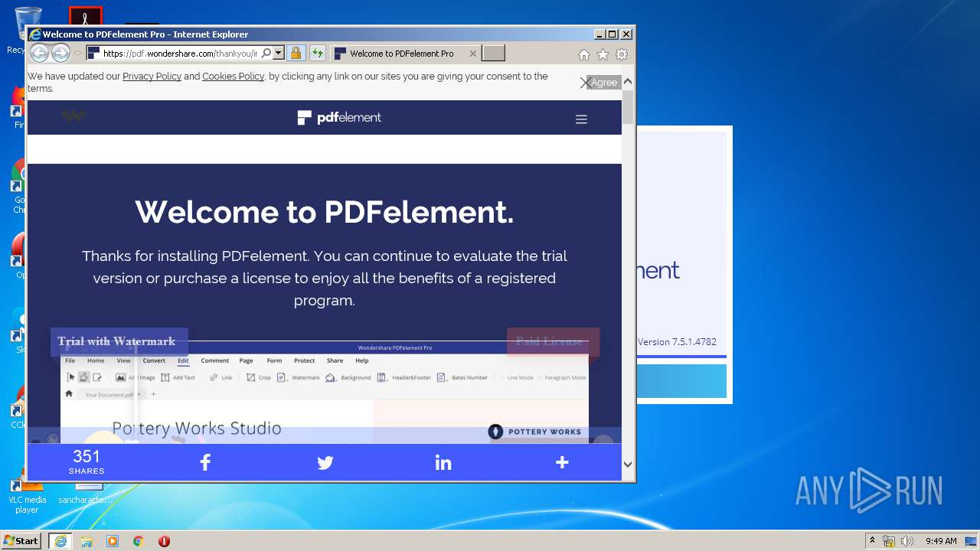Click the installer progress bar behind browser
This screenshot has width=980, height=551.
[681, 381]
